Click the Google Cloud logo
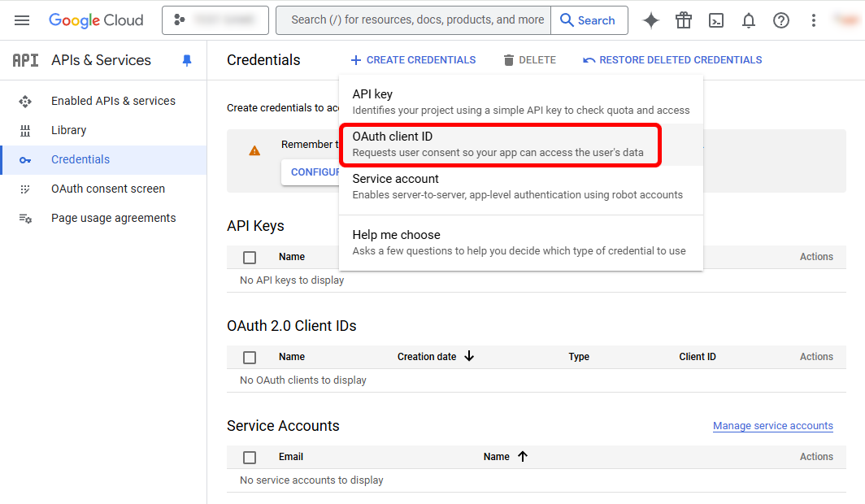 click(x=96, y=20)
